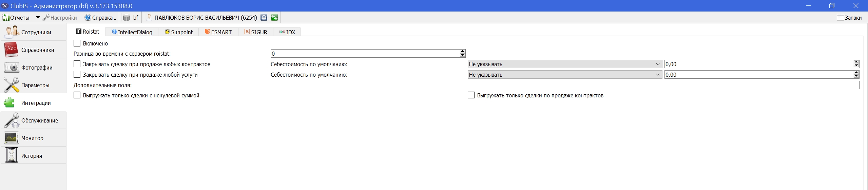The width and height of the screenshot is (868, 190).
Task: Click the Дополнительные поля text field
Action: [565, 85]
